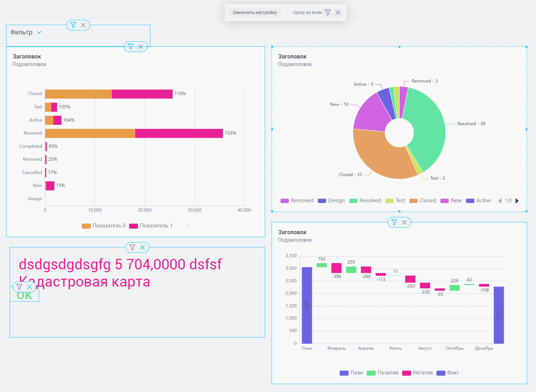
Task: Toggle Негатив series in waterfall legend
Action: pos(417,373)
